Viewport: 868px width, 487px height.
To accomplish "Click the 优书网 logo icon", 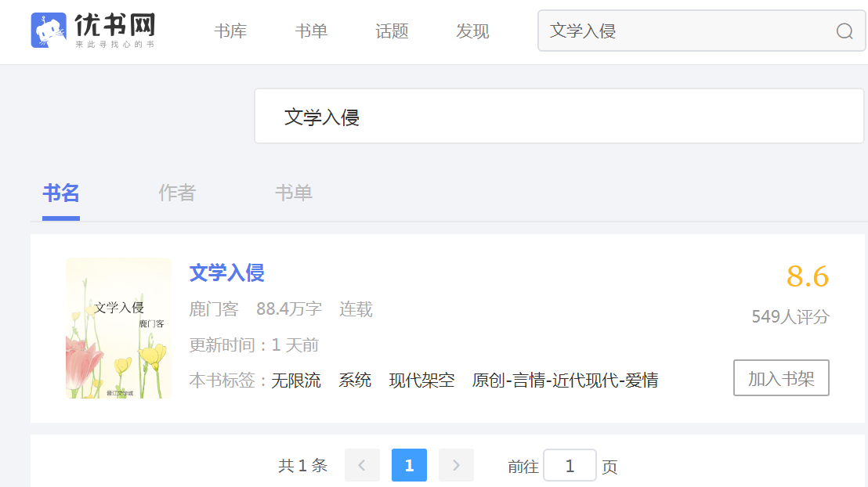I will 49,31.
